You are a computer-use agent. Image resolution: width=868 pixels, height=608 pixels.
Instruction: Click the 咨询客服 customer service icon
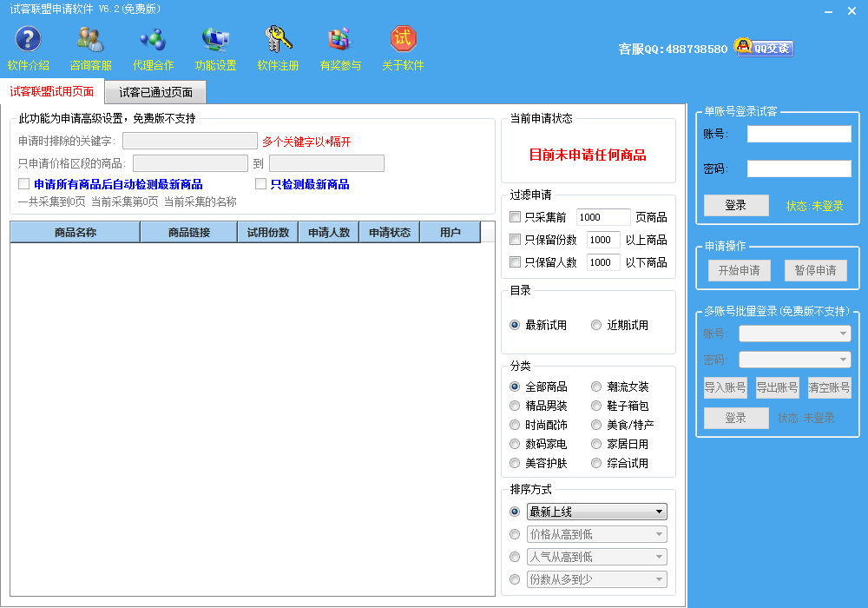[x=90, y=40]
